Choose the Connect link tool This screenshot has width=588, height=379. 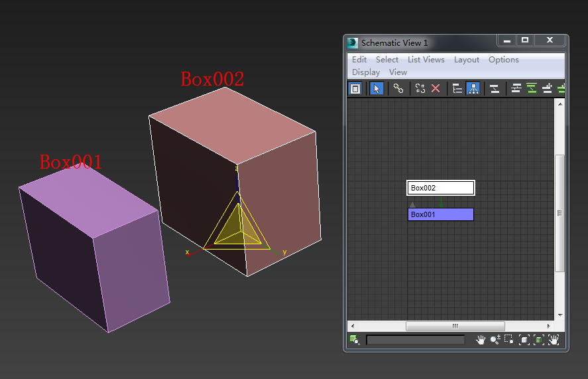(398, 89)
